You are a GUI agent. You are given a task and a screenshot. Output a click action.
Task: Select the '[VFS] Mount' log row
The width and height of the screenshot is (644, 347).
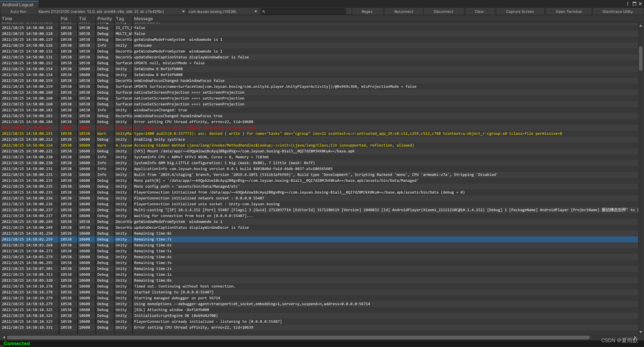(x=319, y=151)
